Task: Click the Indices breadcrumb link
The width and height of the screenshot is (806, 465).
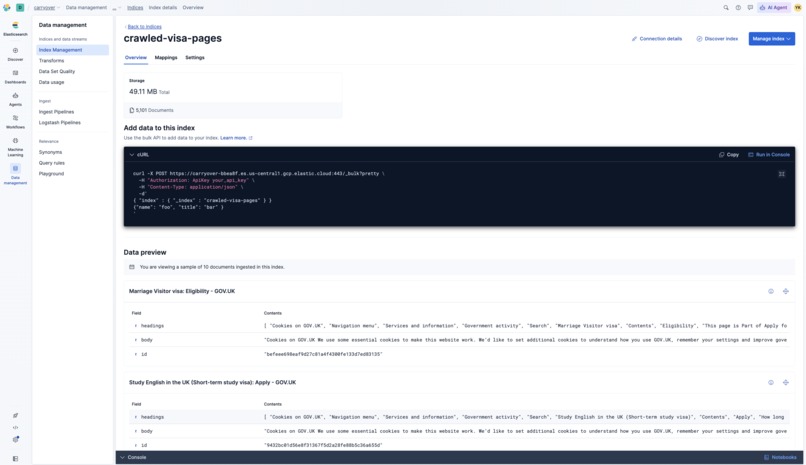Action: [135, 8]
